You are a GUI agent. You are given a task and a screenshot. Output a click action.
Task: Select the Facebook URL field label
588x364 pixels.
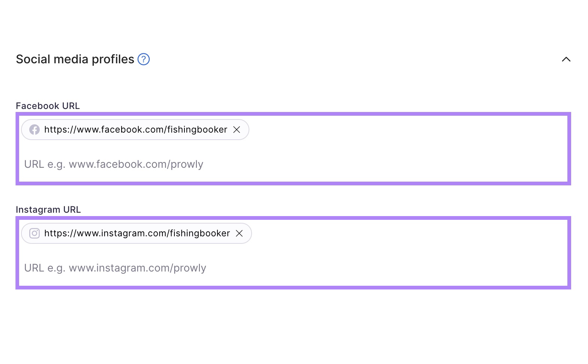47,106
